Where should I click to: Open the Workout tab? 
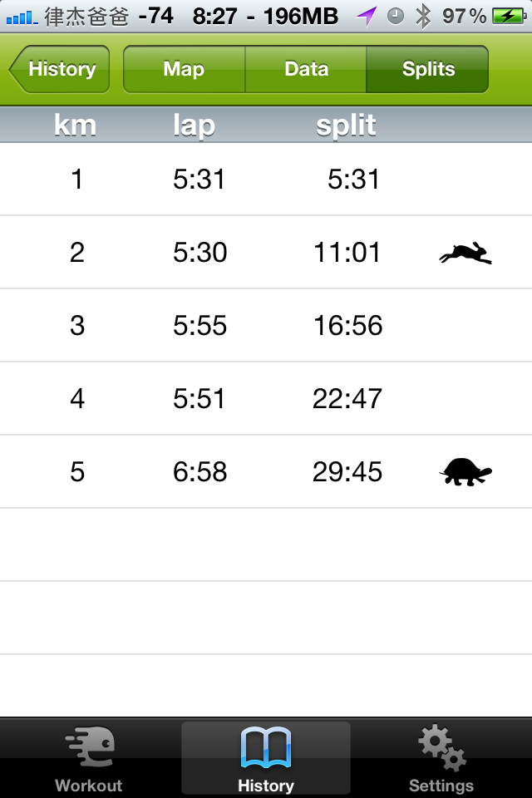(x=89, y=760)
